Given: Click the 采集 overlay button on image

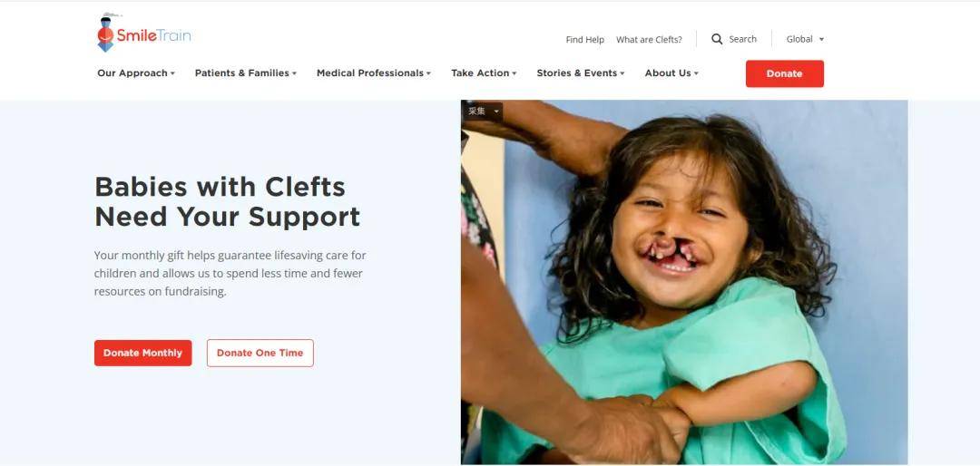Looking at the screenshot, I should (x=477, y=112).
